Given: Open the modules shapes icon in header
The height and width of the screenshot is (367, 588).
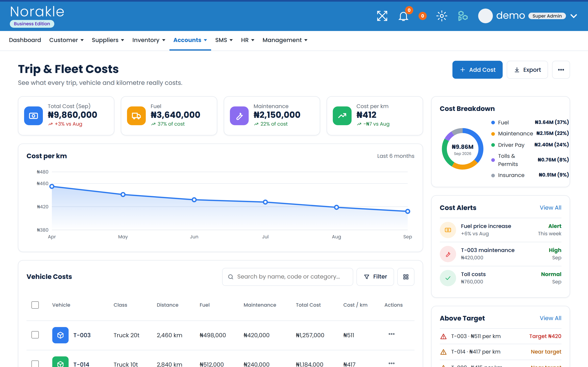Looking at the screenshot, I should [463, 16].
